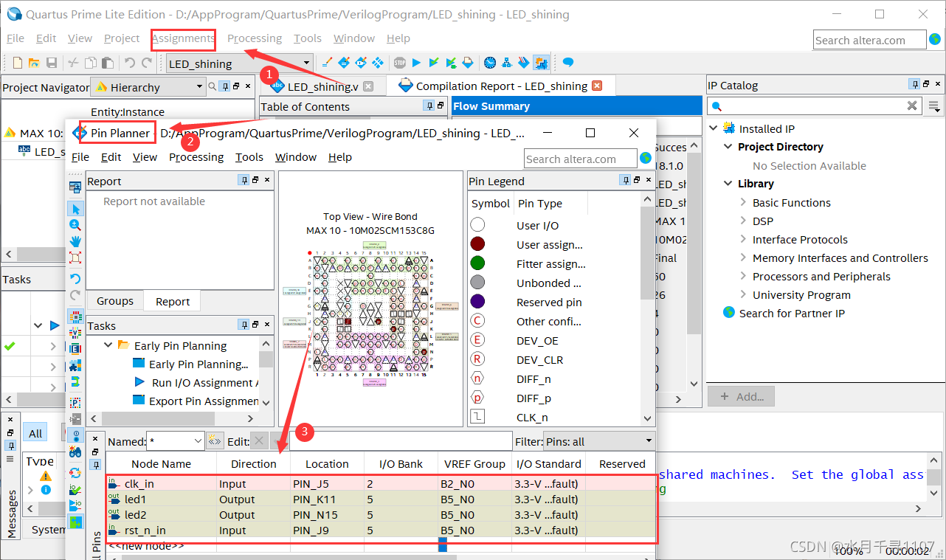Click the Open file icon in Quartus toolbar
Viewport: 946px width, 560px height.
pos(35,63)
